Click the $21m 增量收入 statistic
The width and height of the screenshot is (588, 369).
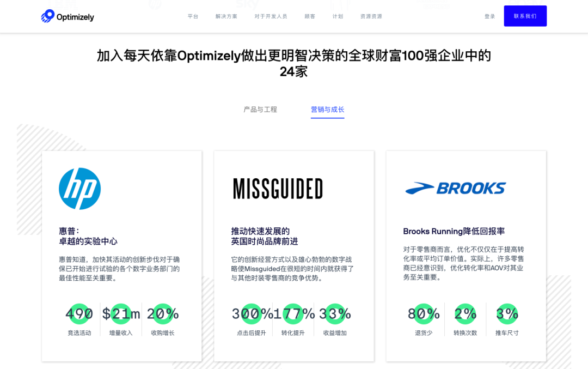(x=121, y=320)
